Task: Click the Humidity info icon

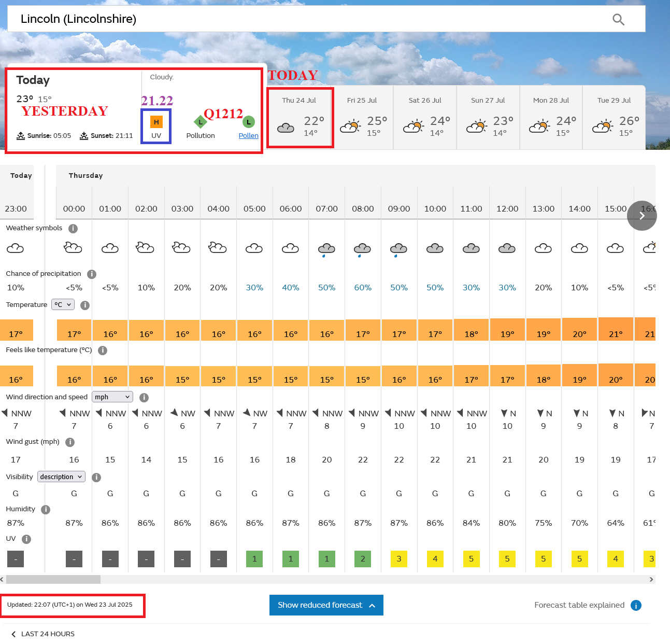Action: point(46,510)
